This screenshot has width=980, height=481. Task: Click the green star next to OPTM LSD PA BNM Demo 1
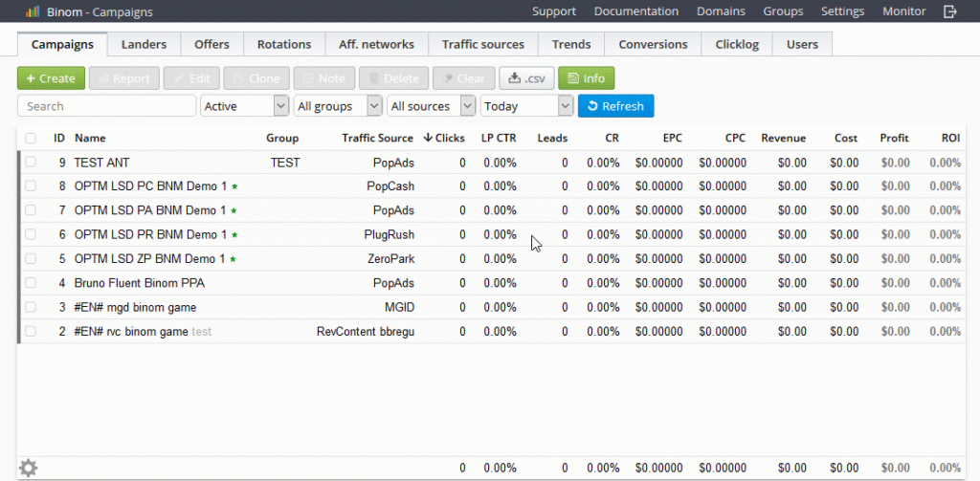click(x=234, y=210)
